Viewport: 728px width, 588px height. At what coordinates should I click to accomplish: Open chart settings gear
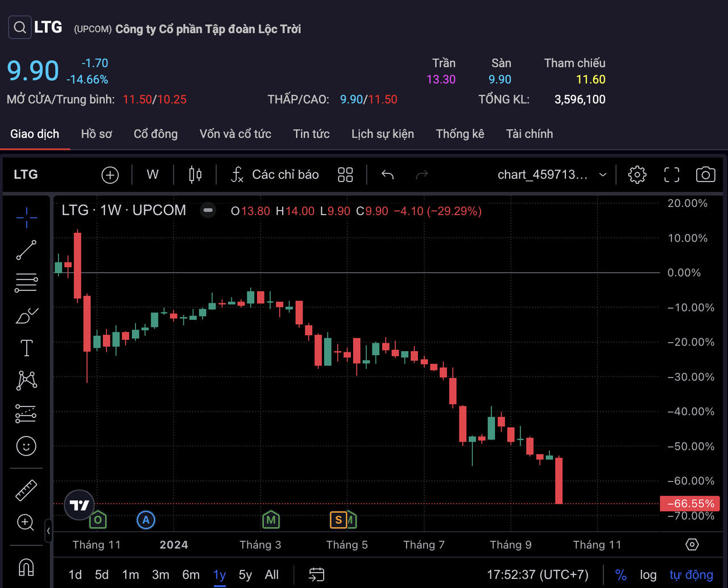tap(637, 175)
